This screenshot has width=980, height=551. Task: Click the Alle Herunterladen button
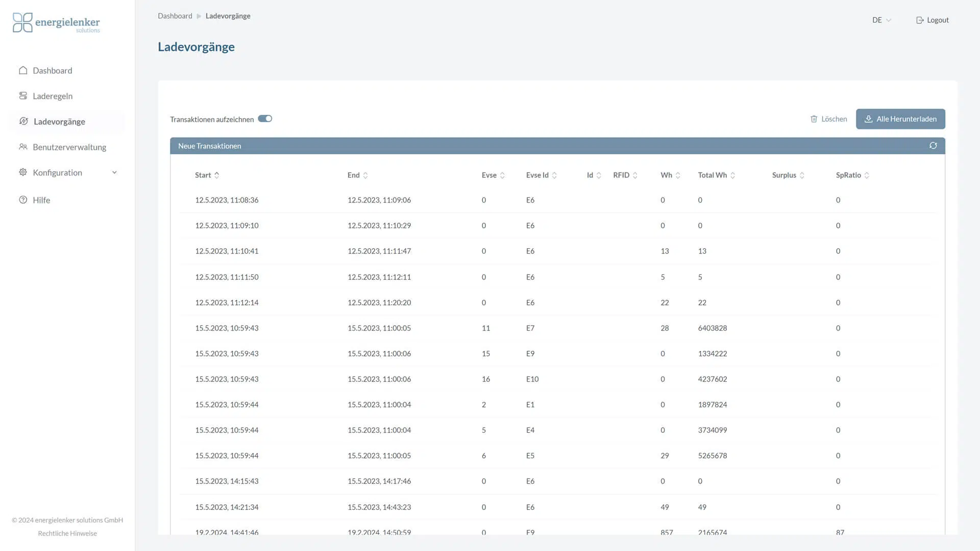[900, 119]
